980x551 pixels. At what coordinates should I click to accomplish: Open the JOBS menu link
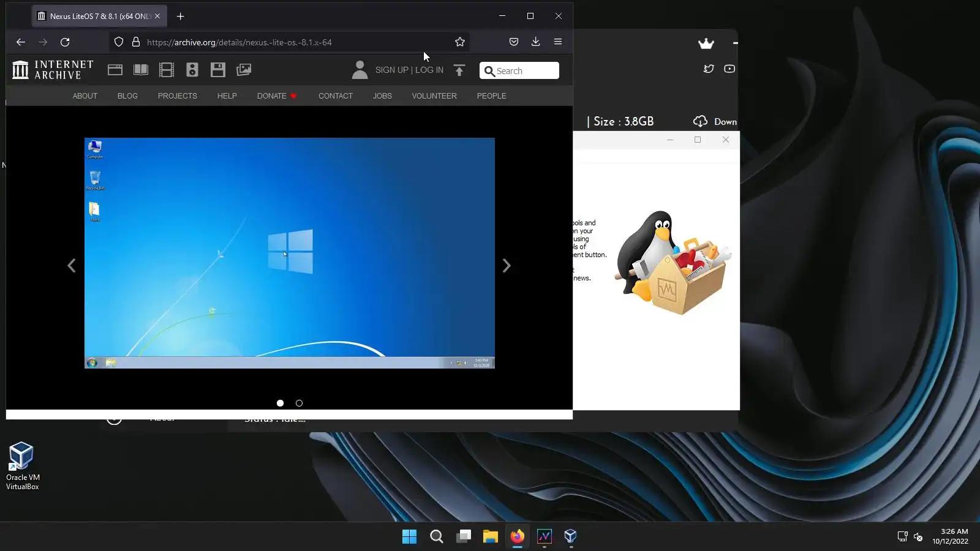click(x=382, y=96)
